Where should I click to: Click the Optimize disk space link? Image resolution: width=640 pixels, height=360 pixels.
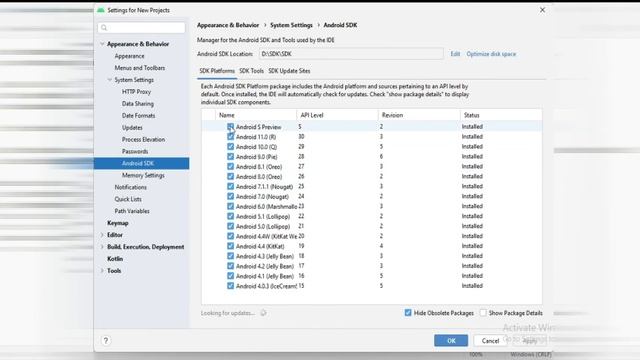(x=491, y=54)
